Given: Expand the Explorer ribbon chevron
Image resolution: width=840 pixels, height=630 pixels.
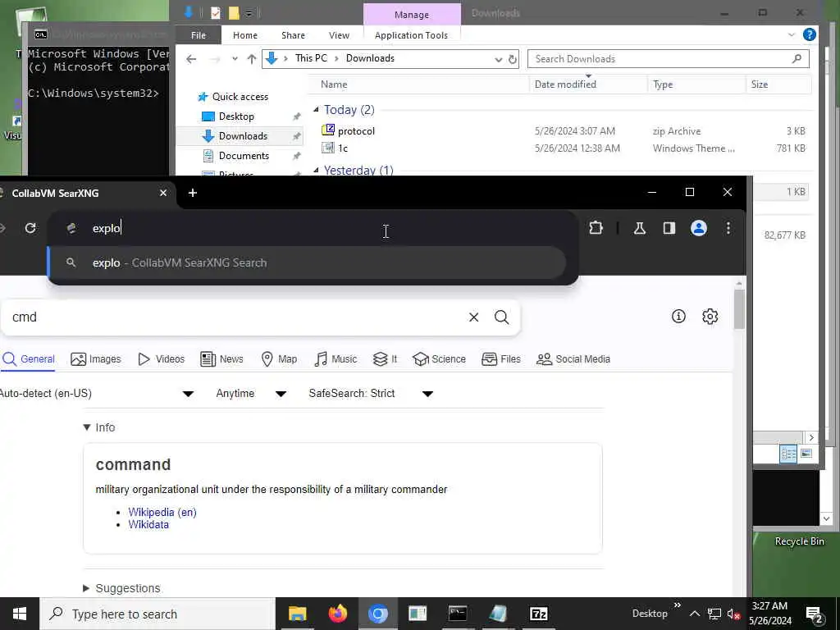Looking at the screenshot, I should (792, 34).
